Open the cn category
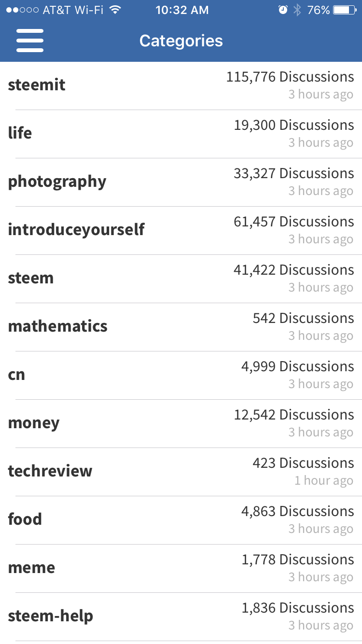Image resolution: width=362 pixels, height=644 pixels. pyautogui.click(x=181, y=376)
